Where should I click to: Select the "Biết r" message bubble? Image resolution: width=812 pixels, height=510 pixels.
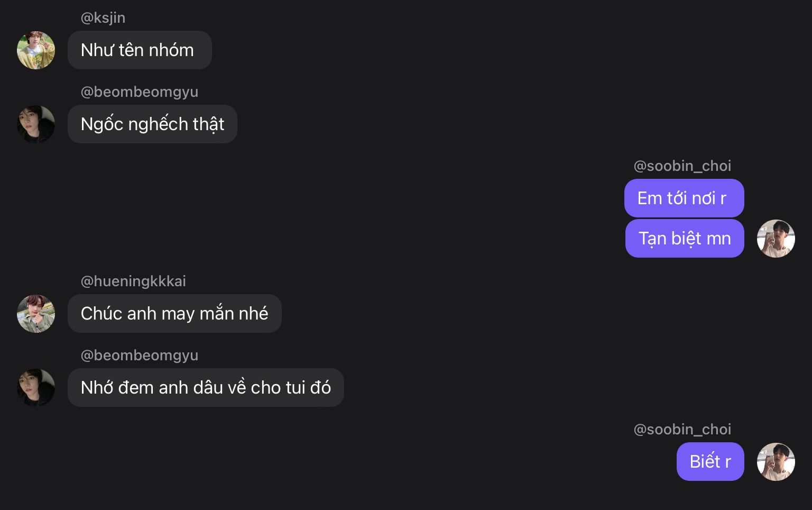[710, 462]
